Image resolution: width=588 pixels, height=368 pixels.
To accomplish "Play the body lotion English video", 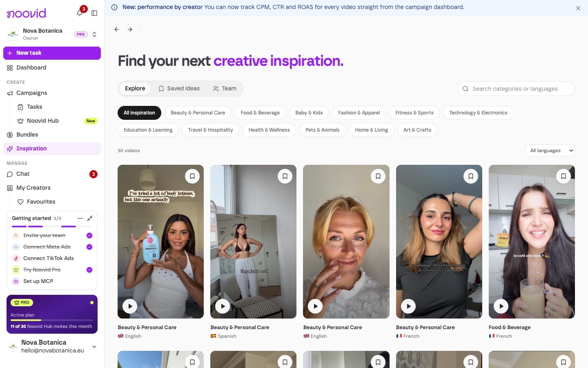I will click(x=130, y=306).
